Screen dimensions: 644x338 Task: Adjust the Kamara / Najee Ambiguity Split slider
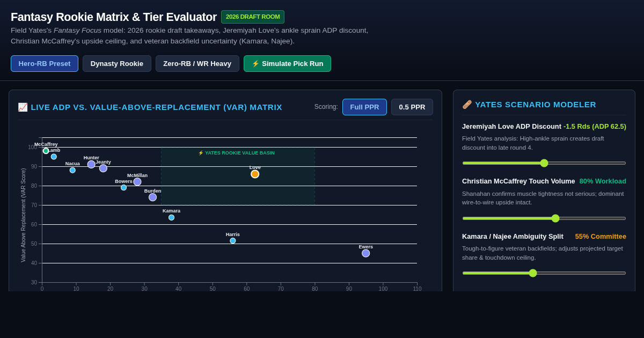point(544,273)
